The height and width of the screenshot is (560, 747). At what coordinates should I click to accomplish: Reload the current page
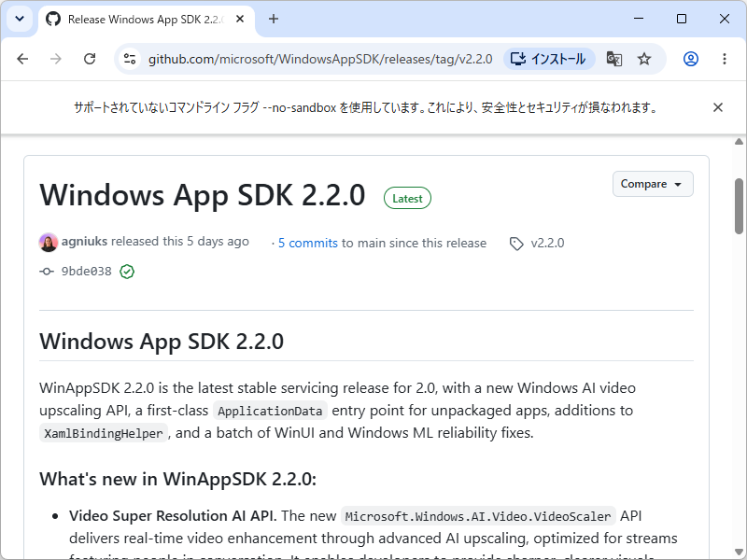coord(90,59)
